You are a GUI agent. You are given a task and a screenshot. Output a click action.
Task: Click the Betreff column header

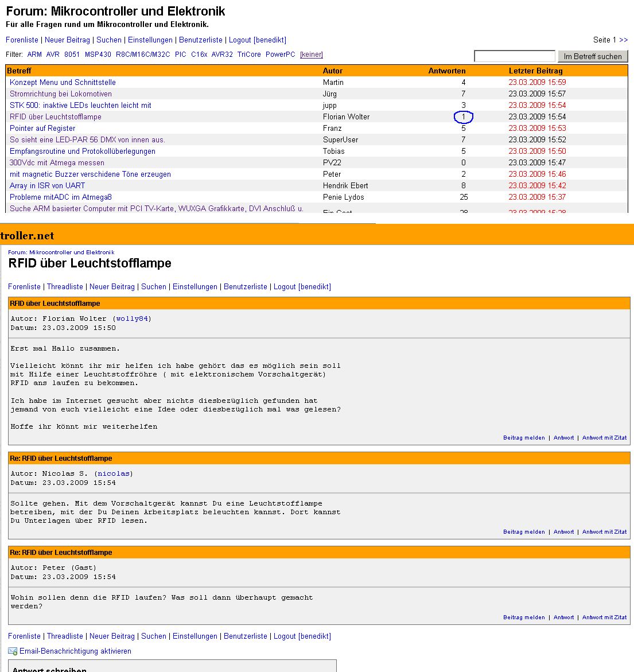(x=19, y=71)
